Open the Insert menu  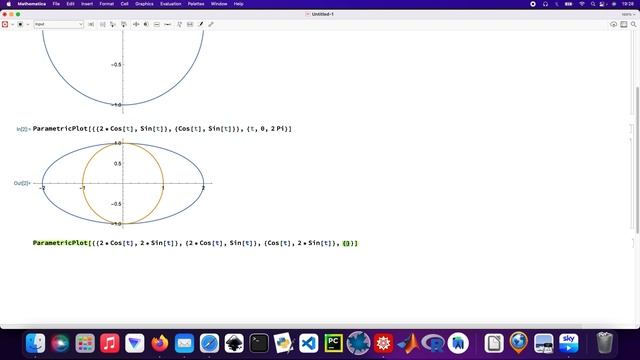(87, 4)
